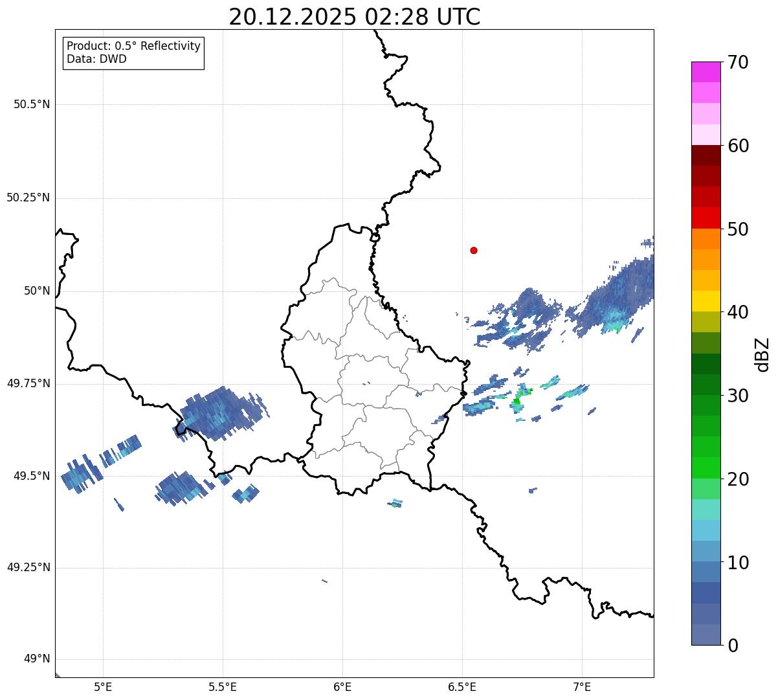Pick the olive swatch just below 40
Image resolution: width=778 pixels, height=700 pixels.
coord(706,322)
